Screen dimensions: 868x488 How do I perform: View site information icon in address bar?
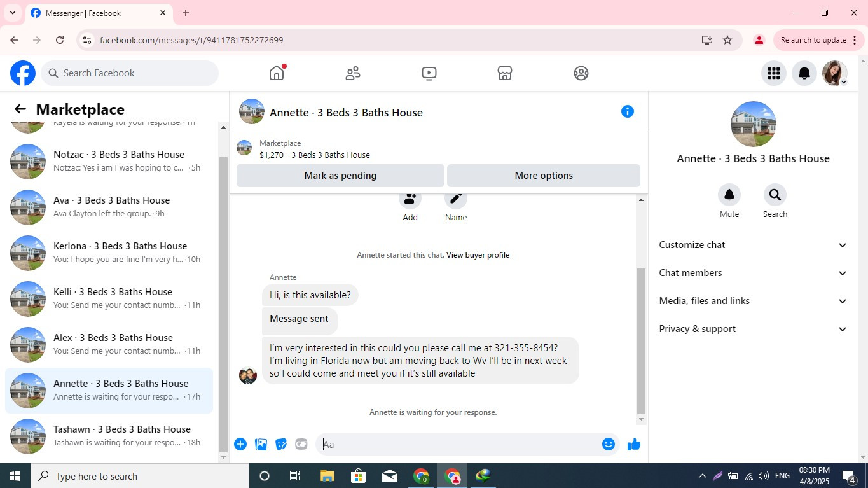pos(87,40)
